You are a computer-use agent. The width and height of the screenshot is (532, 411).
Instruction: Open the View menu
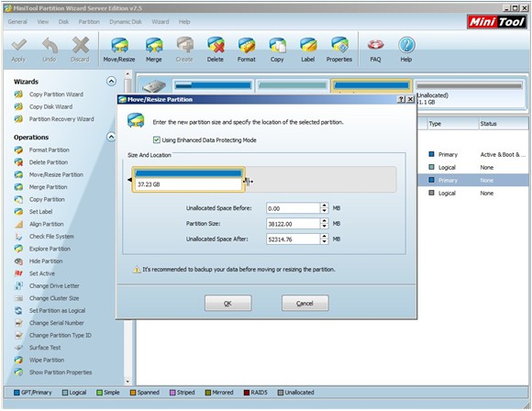point(43,22)
